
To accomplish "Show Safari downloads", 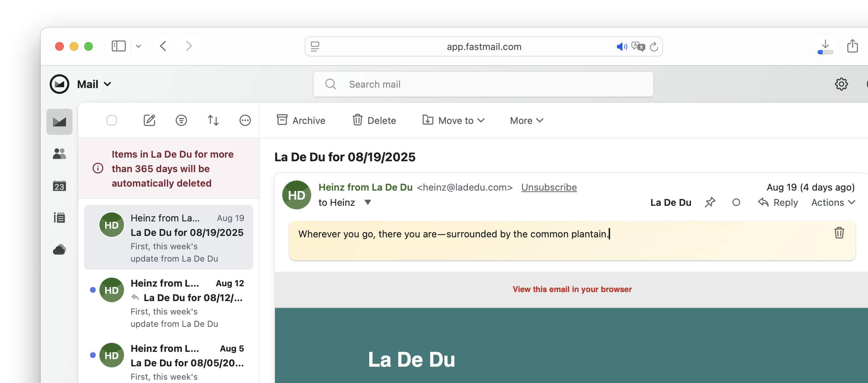I will [825, 46].
